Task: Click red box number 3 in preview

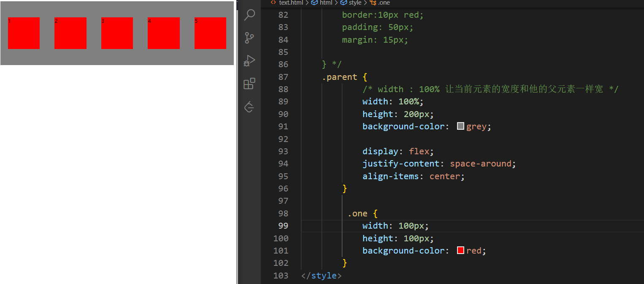Action: [117, 33]
